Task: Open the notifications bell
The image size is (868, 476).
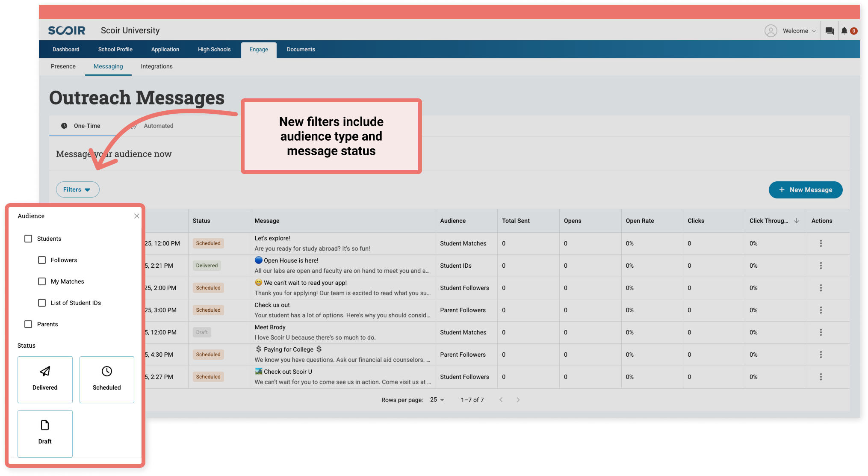Action: pos(843,30)
